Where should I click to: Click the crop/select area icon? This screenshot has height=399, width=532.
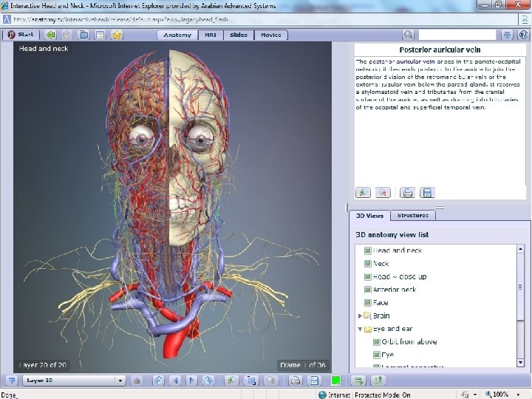251,381
